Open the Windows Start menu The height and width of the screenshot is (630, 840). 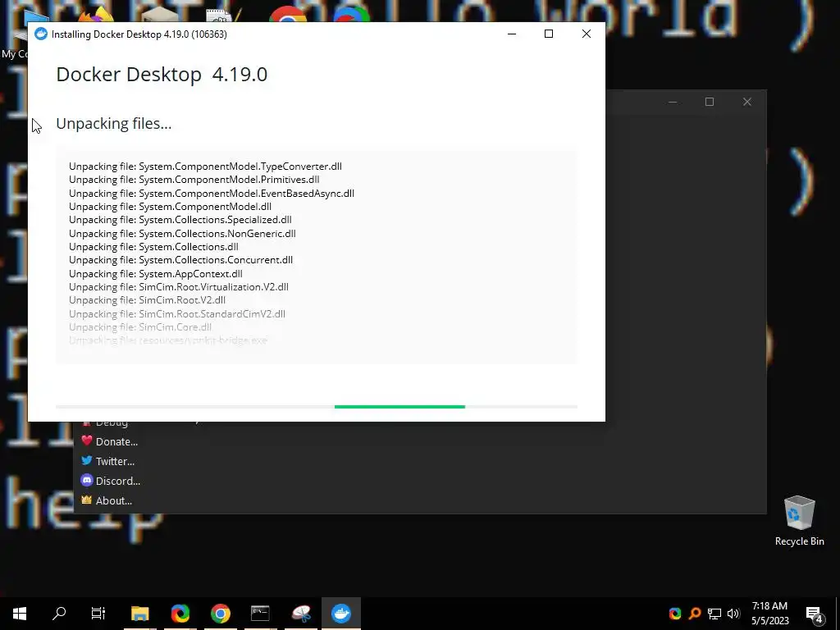[20, 614]
